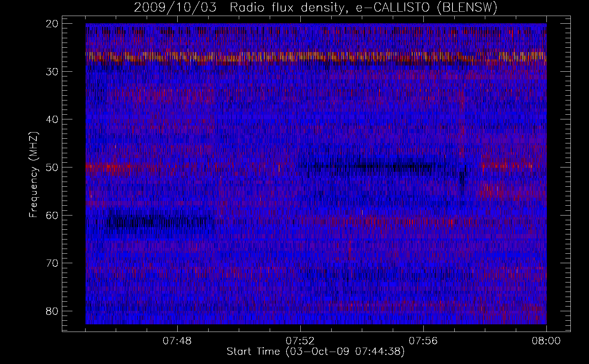Click the "Start Time (03-Oct-09 07:44:38)" label
Viewport: 589px width, 364px height.
tap(316, 352)
